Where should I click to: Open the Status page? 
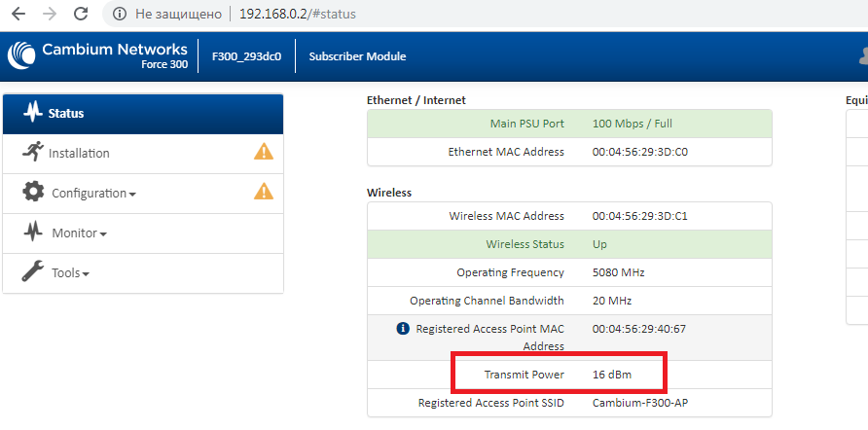pyautogui.click(x=66, y=114)
